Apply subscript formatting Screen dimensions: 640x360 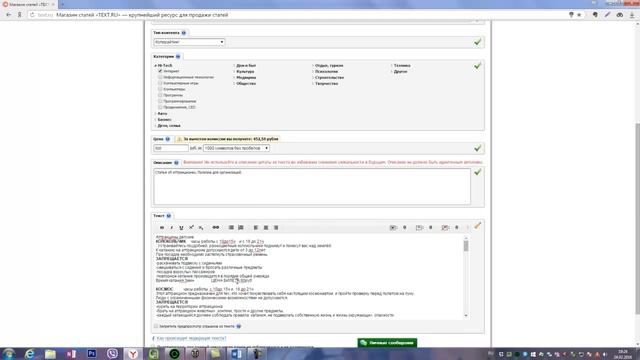(201, 227)
